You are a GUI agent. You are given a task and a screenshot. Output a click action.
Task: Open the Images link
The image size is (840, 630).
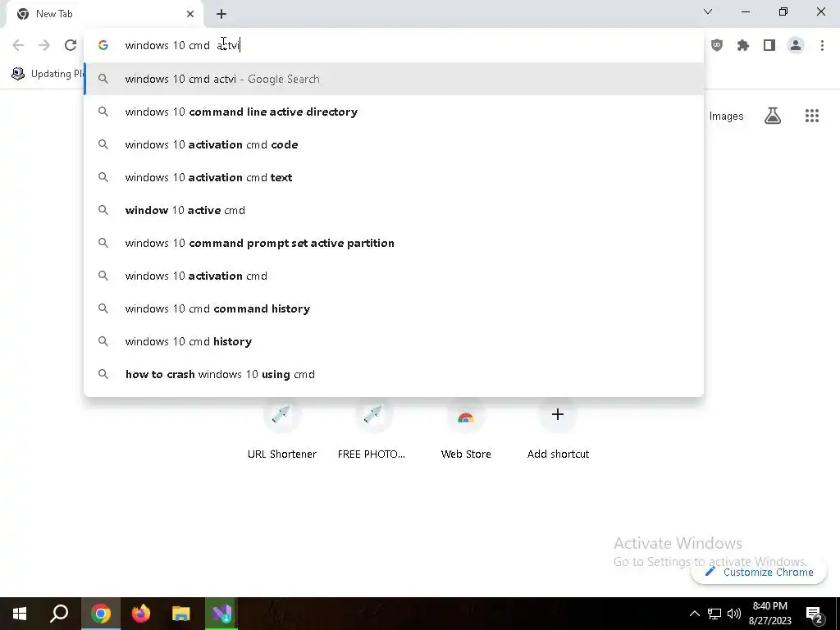pyautogui.click(x=726, y=116)
